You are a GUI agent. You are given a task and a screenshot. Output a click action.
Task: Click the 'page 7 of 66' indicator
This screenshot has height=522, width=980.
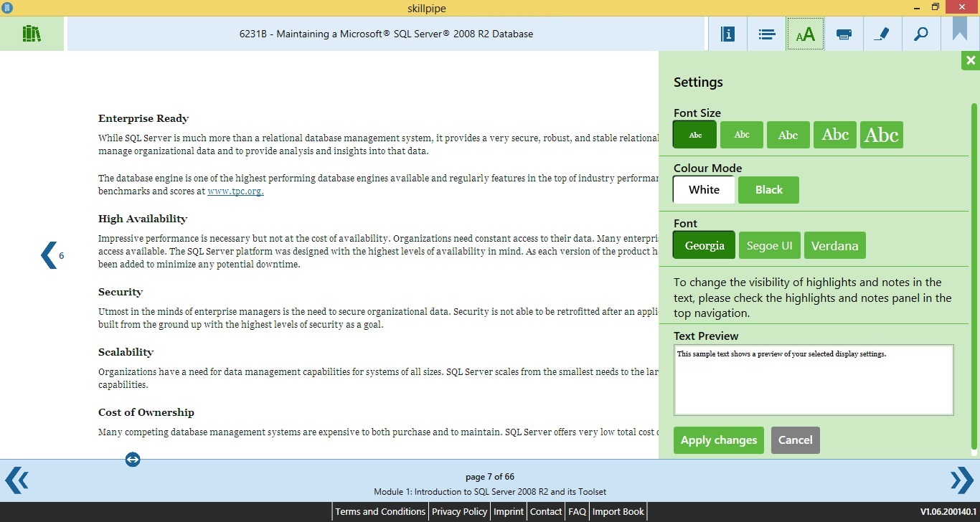490,477
